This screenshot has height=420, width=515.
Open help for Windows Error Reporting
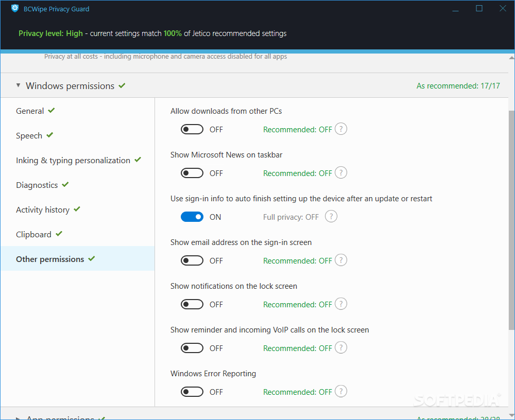[341, 391]
